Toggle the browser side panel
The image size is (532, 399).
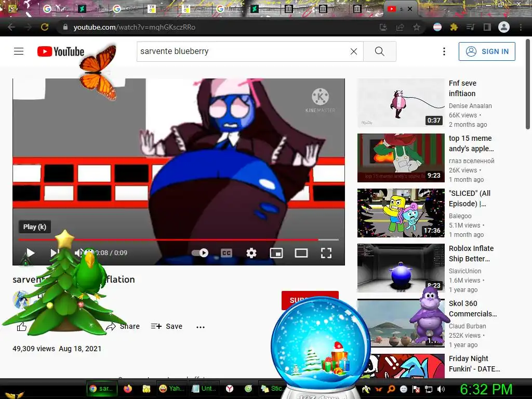pyautogui.click(x=487, y=27)
